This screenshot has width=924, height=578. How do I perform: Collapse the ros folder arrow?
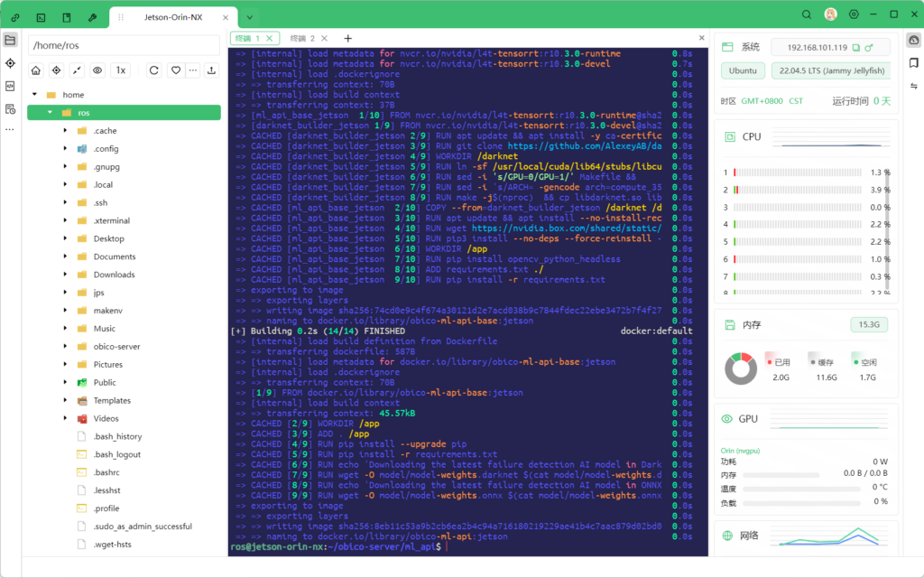coord(49,113)
